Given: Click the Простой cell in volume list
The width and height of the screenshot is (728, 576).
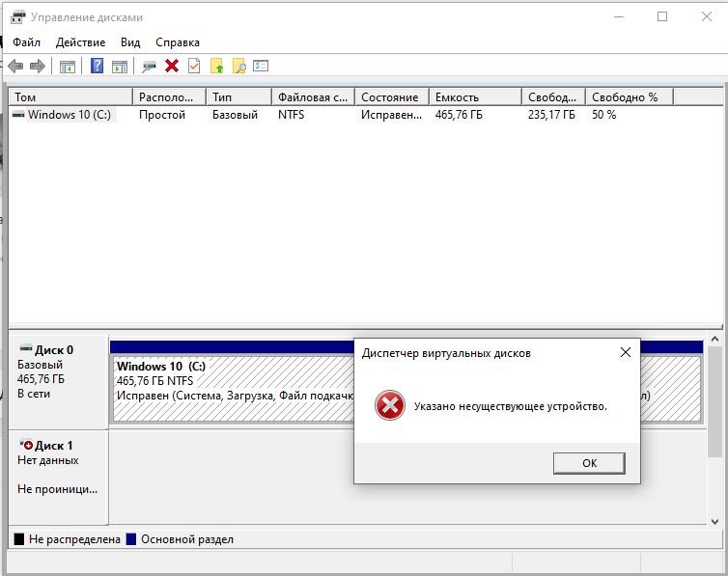Looking at the screenshot, I should (x=162, y=115).
